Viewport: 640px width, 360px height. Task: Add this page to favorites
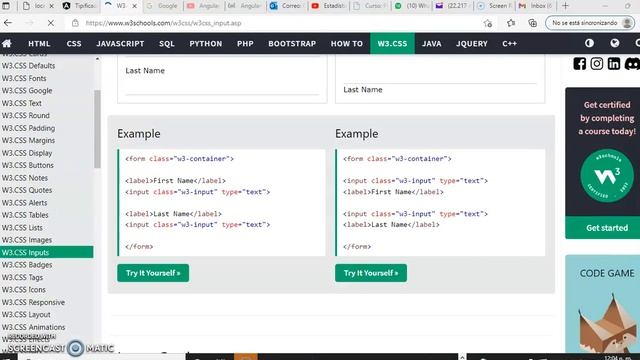click(488, 23)
